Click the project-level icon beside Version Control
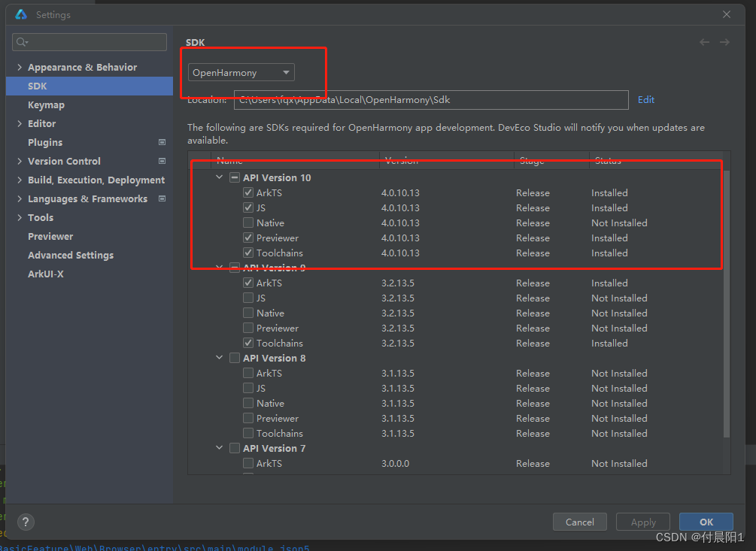This screenshot has height=551, width=756. (162, 161)
